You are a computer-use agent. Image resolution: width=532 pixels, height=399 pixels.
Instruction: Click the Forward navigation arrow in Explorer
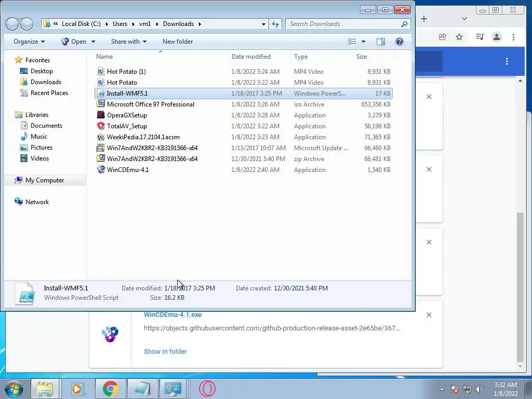(26, 24)
